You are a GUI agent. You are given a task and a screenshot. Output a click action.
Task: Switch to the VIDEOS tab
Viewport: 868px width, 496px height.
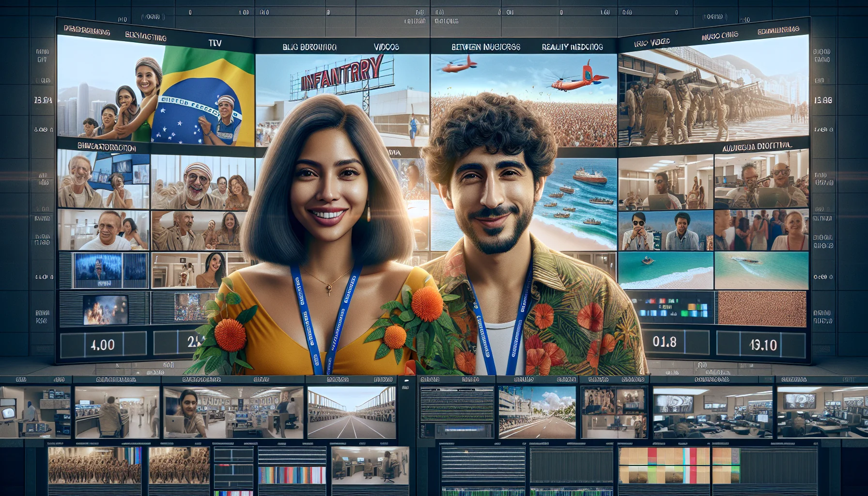tap(387, 47)
